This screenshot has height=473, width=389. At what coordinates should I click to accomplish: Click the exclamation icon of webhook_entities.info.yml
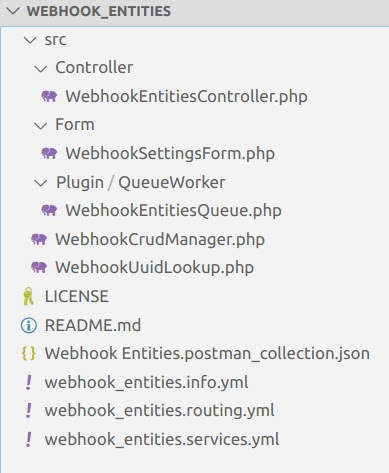[29, 382]
